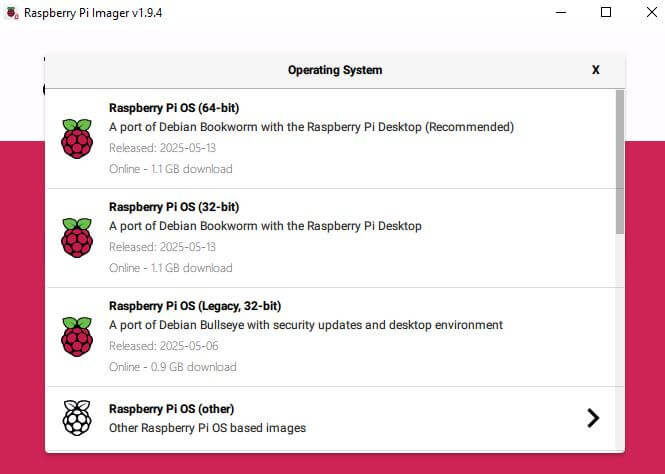Screen dimensions: 665x474
Task: Click the Debian Bookworm Recommended description text
Action: (x=311, y=127)
